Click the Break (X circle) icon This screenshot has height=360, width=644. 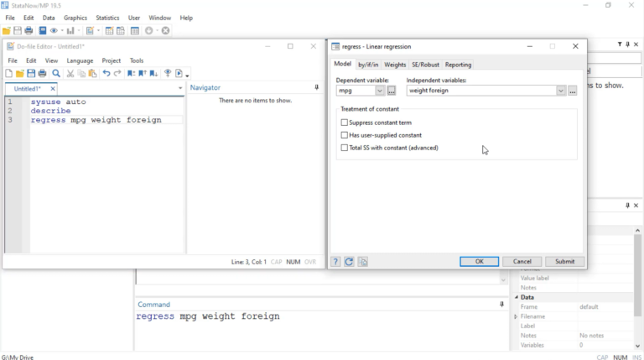(165, 31)
